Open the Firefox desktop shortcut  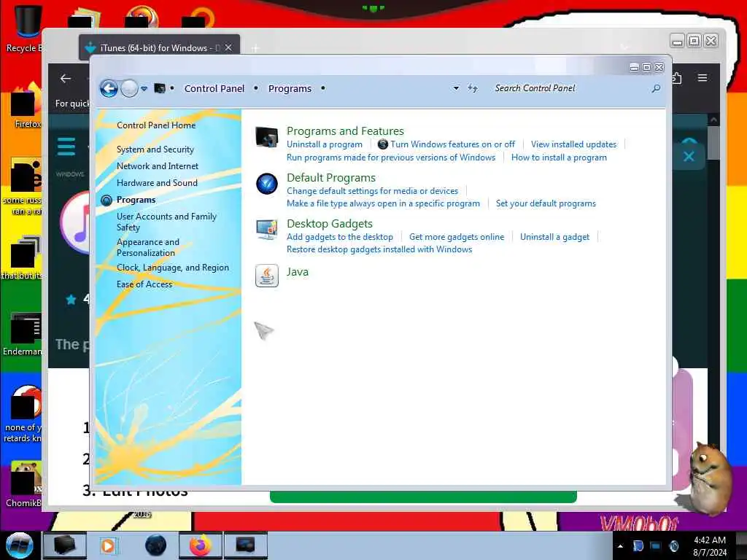coord(26,106)
